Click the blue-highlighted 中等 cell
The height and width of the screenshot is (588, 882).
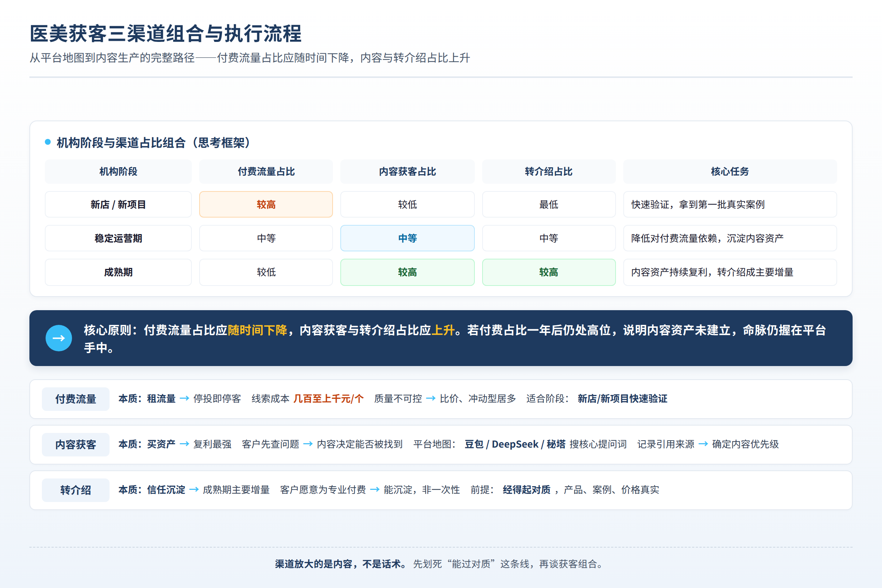[407, 238]
